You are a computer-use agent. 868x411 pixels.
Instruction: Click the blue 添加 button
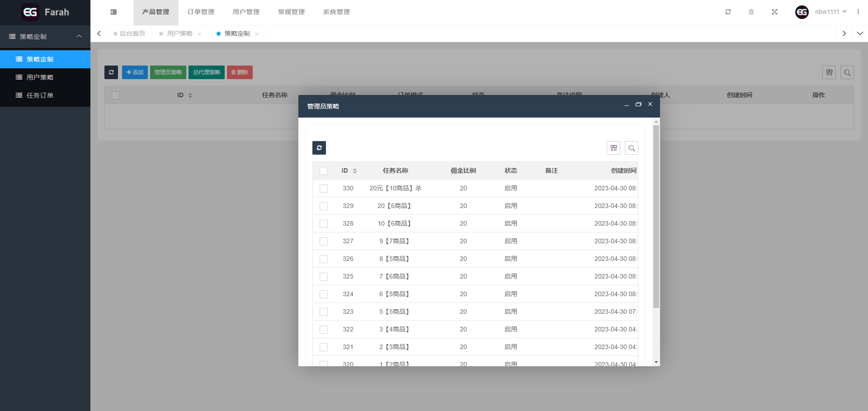pos(135,72)
